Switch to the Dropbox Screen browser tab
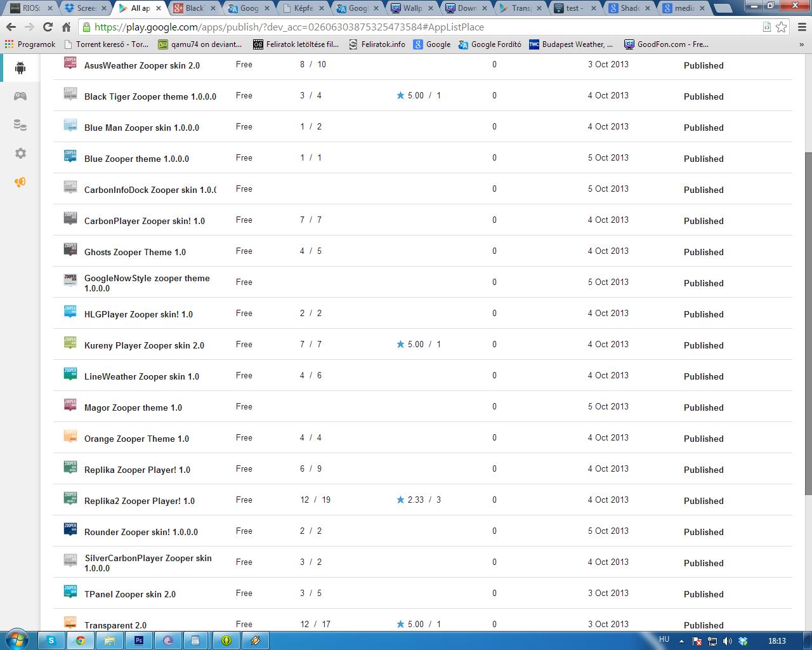Viewport: 812px width, 650px height. (x=84, y=8)
